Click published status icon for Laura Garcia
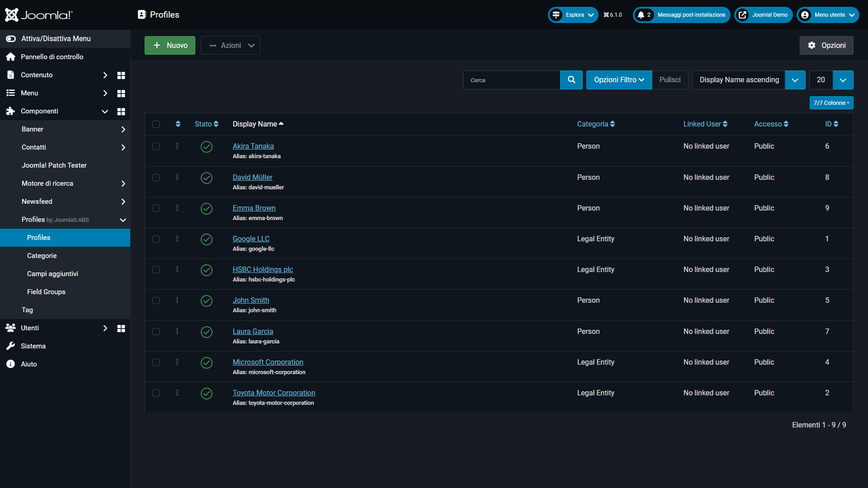 [x=207, y=332]
